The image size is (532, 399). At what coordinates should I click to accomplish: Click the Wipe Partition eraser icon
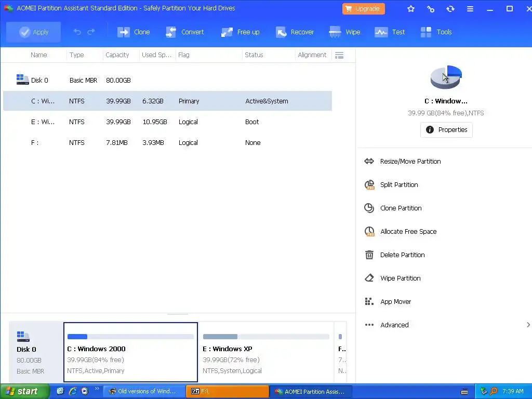click(369, 278)
